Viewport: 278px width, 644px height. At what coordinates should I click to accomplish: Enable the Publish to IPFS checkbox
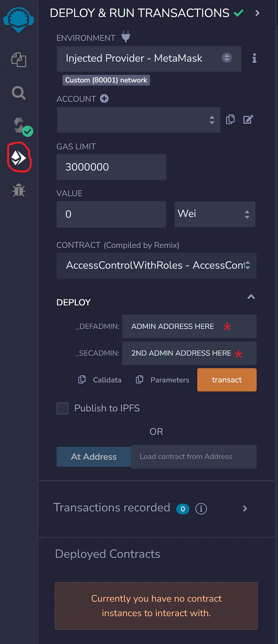coord(63,408)
